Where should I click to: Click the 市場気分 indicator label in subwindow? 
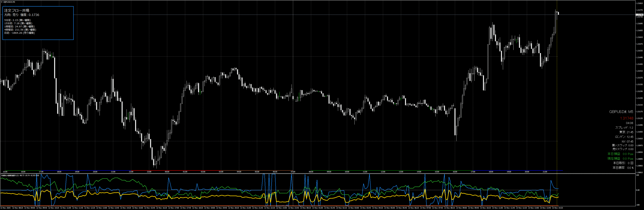point(8,176)
